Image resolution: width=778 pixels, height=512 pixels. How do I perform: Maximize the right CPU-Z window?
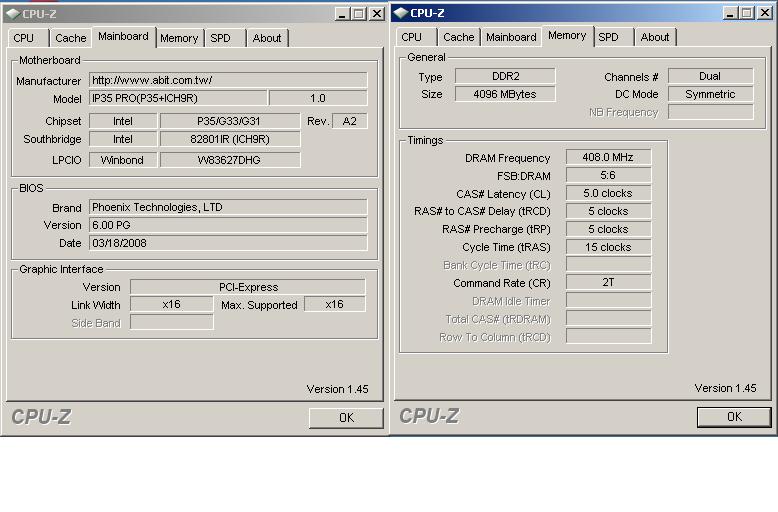point(747,13)
